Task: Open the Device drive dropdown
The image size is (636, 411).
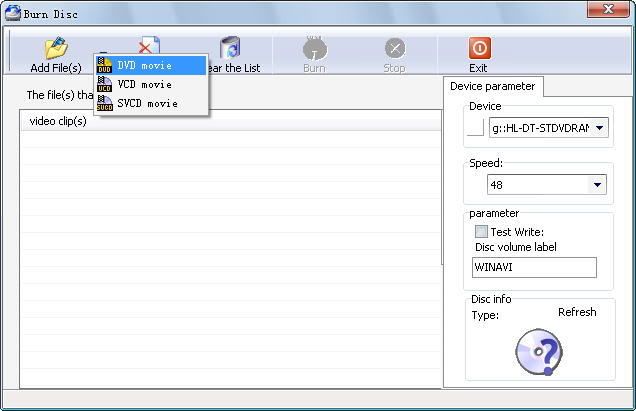Action: [x=599, y=128]
